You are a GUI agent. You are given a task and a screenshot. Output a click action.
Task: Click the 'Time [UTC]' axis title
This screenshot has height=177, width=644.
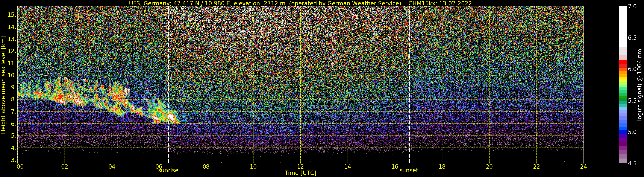(x=300, y=173)
